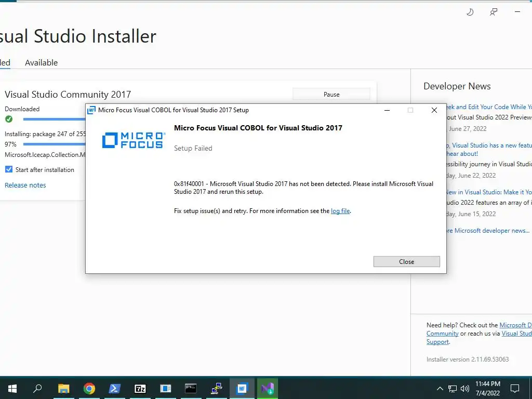532x399 pixels.
Task: Open 7-Zip from taskbar
Action: (x=140, y=388)
